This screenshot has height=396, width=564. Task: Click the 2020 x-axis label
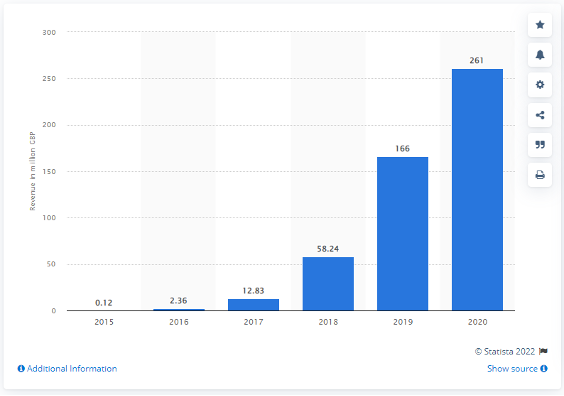pos(477,322)
